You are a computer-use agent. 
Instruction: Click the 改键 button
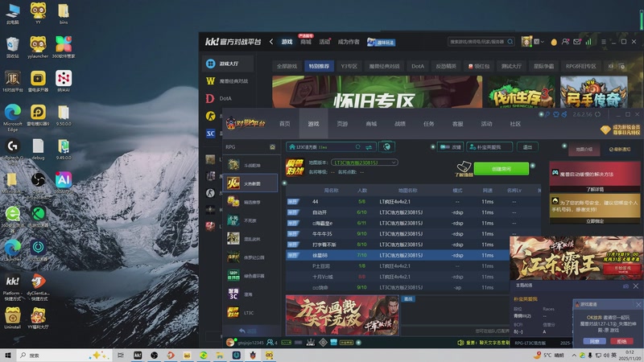450,147
